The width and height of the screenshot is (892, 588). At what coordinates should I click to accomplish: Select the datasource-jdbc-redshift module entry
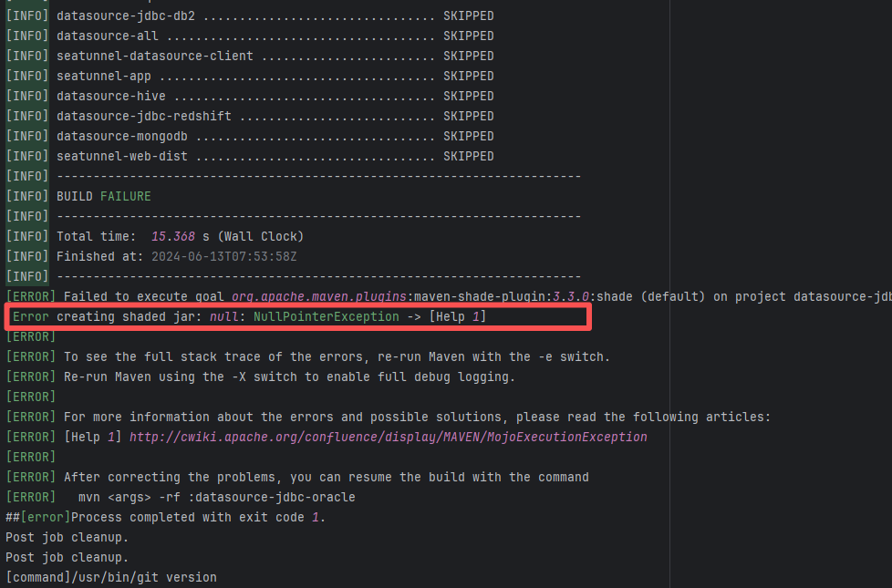pos(274,116)
